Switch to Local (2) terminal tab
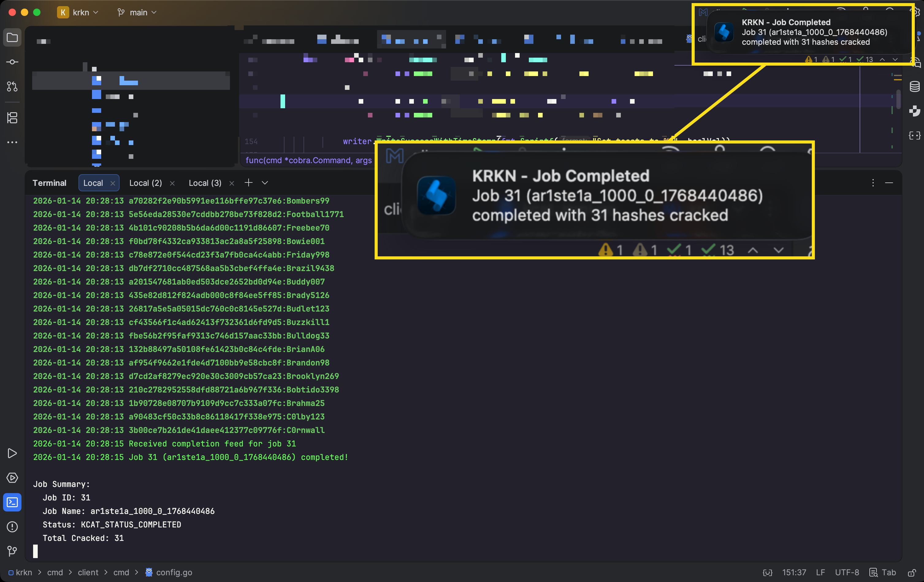The image size is (924, 582). 145,183
